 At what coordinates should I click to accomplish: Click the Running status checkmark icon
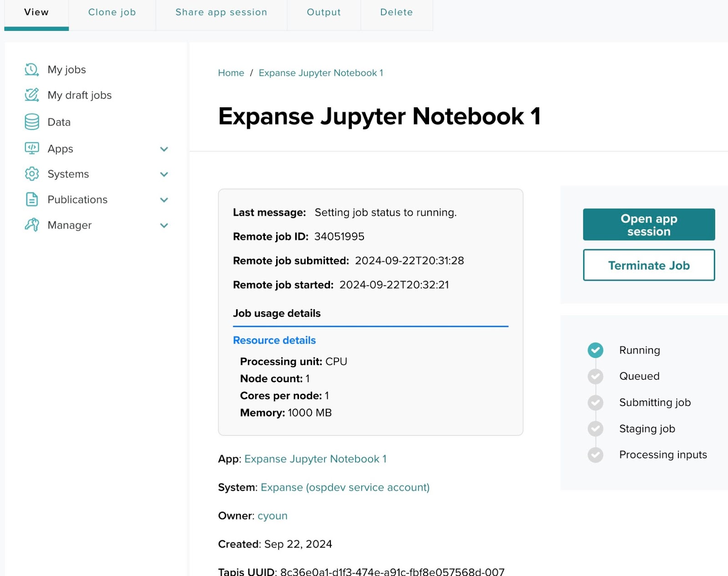pyautogui.click(x=595, y=350)
